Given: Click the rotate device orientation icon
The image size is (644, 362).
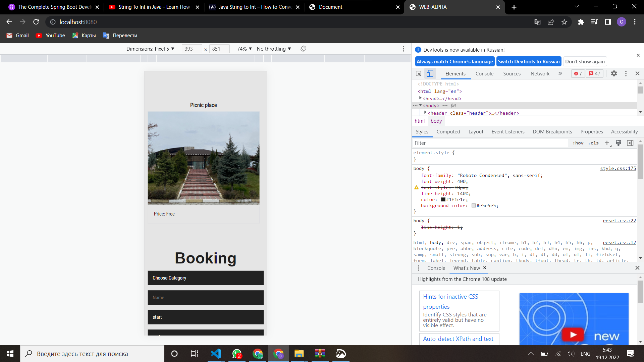Looking at the screenshot, I should point(303,49).
